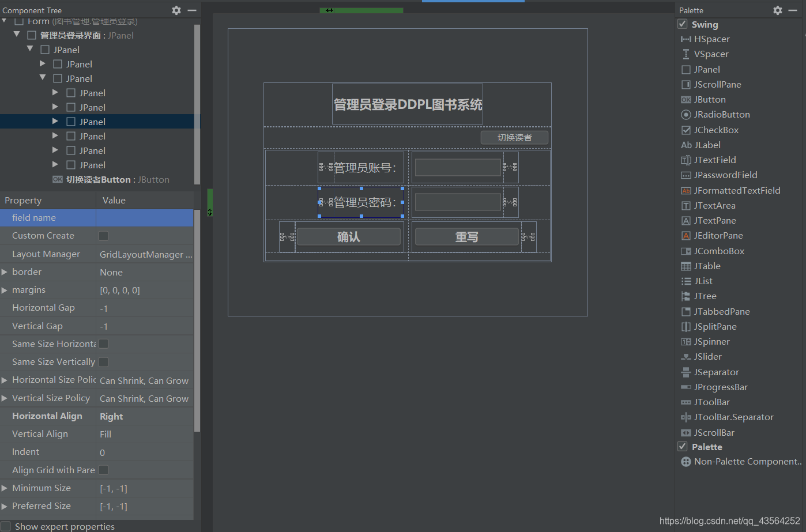Viewport: 806px width, 532px height.
Task: Click the 确认 button in the form
Action: click(x=348, y=237)
